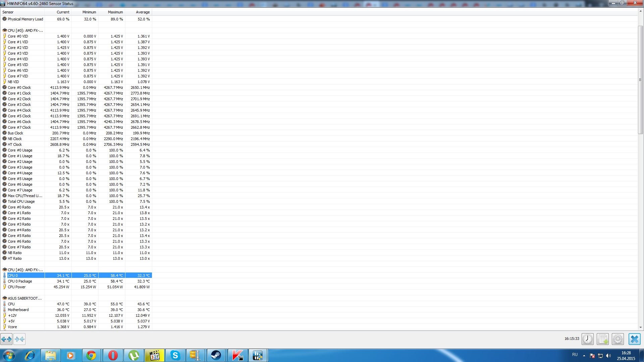Open sensor settings gear button
This screenshot has height=362, width=644.
[618, 339]
